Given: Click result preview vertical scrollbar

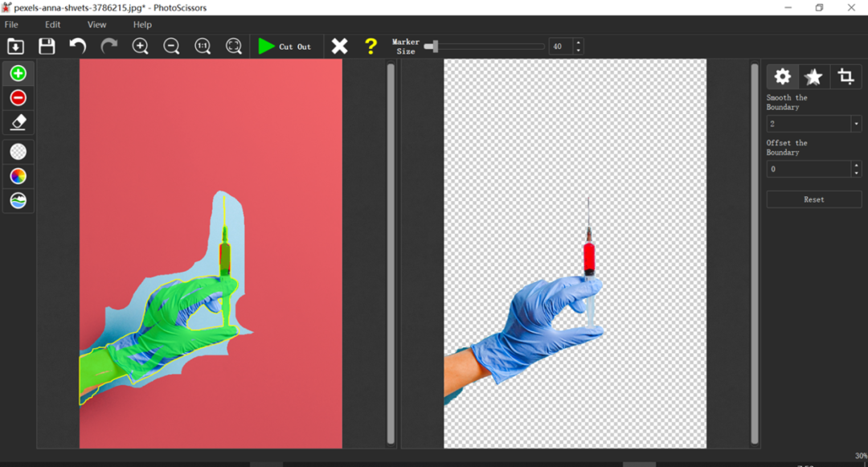Looking at the screenshot, I should tap(755, 253).
